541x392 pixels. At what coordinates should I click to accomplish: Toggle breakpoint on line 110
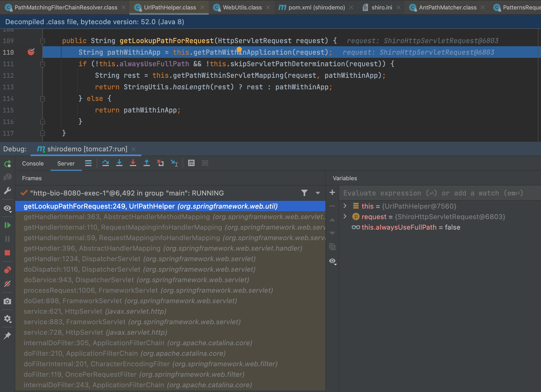(x=31, y=52)
